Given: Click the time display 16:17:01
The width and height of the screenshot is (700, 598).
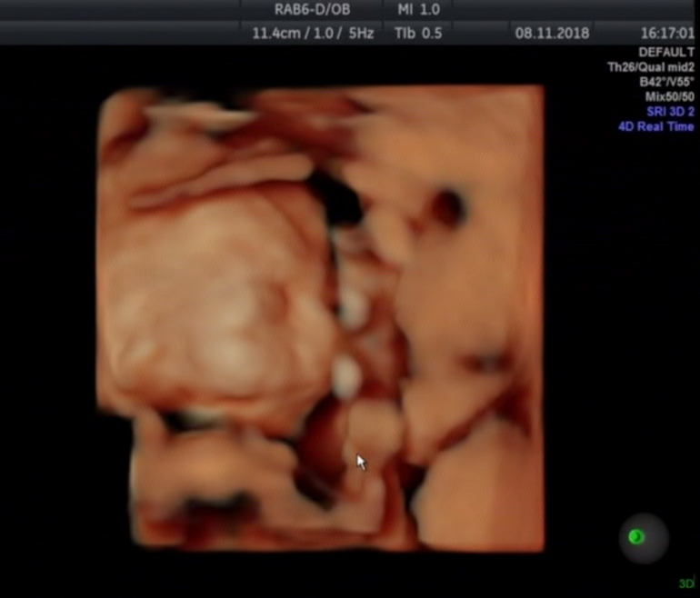Looking at the screenshot, I should pyautogui.click(x=666, y=33).
